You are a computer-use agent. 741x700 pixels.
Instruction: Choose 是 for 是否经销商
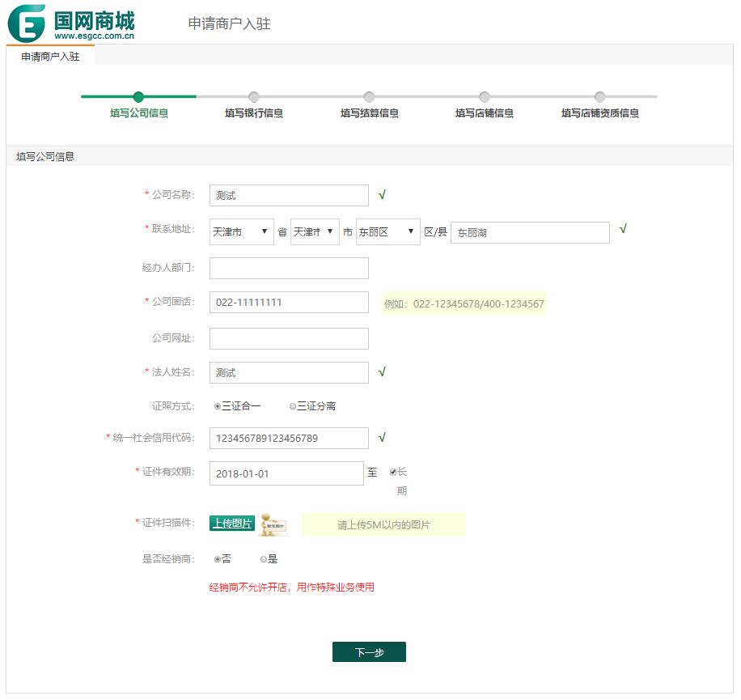[263, 559]
